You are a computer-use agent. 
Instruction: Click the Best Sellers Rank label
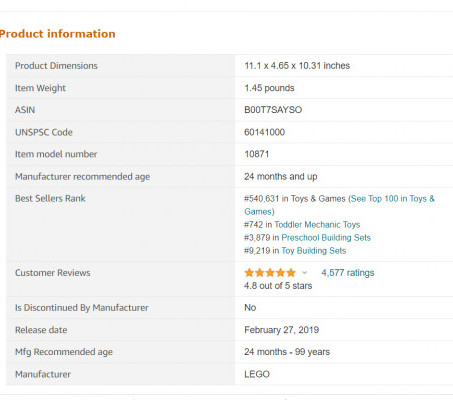50,198
